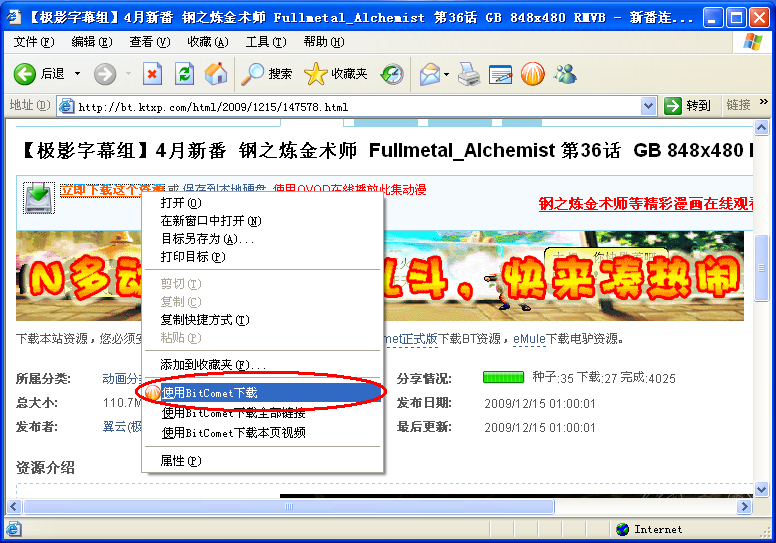This screenshot has width=776, height=543.
Task: Go to Home page icon
Action: pos(216,74)
